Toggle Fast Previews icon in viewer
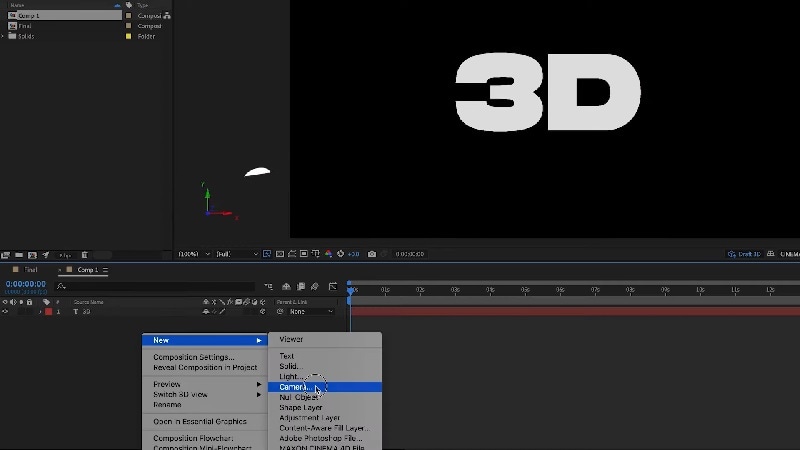Image resolution: width=800 pixels, height=450 pixels. pyautogui.click(x=267, y=254)
